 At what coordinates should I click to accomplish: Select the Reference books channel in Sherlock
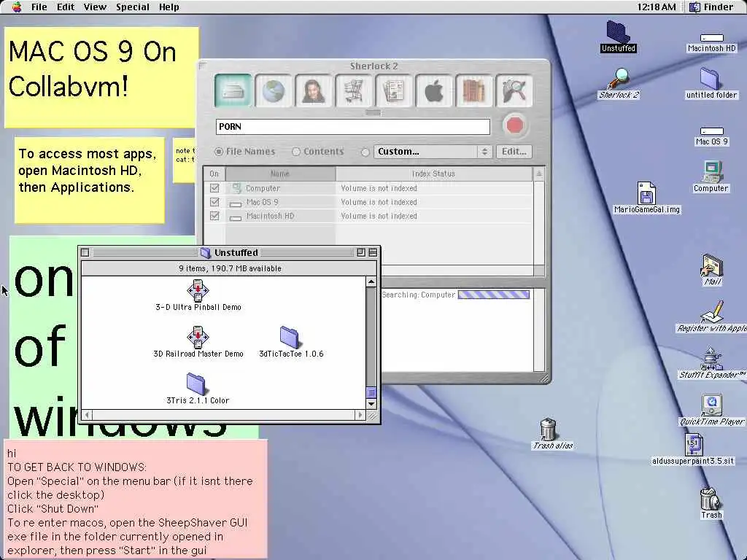coord(473,90)
